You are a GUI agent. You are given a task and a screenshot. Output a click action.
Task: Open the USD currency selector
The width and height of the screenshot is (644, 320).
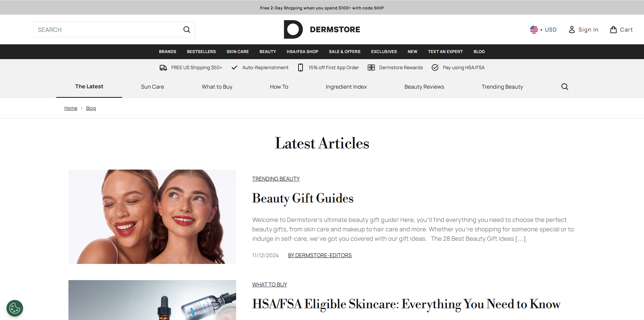[543, 30]
